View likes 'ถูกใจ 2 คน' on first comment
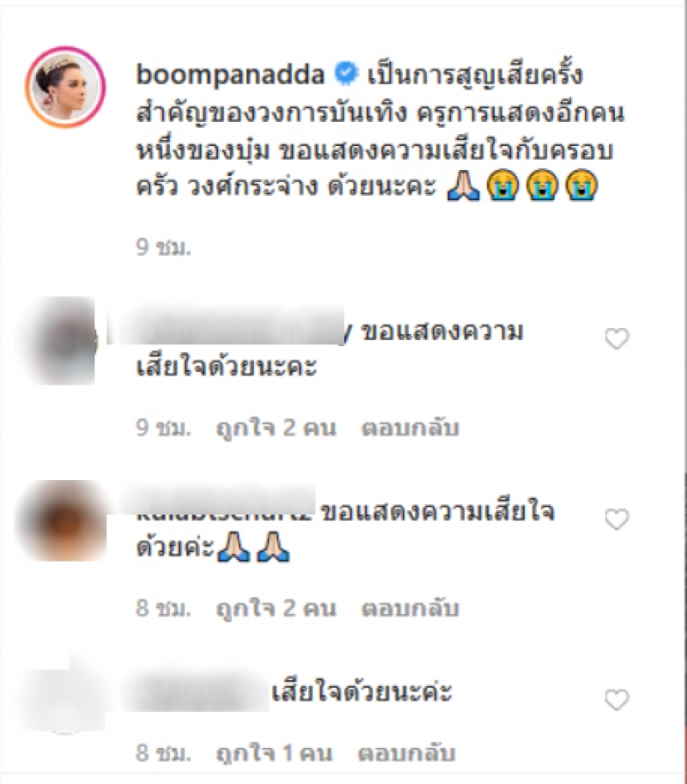The height and width of the screenshot is (784, 687). [x=276, y=428]
